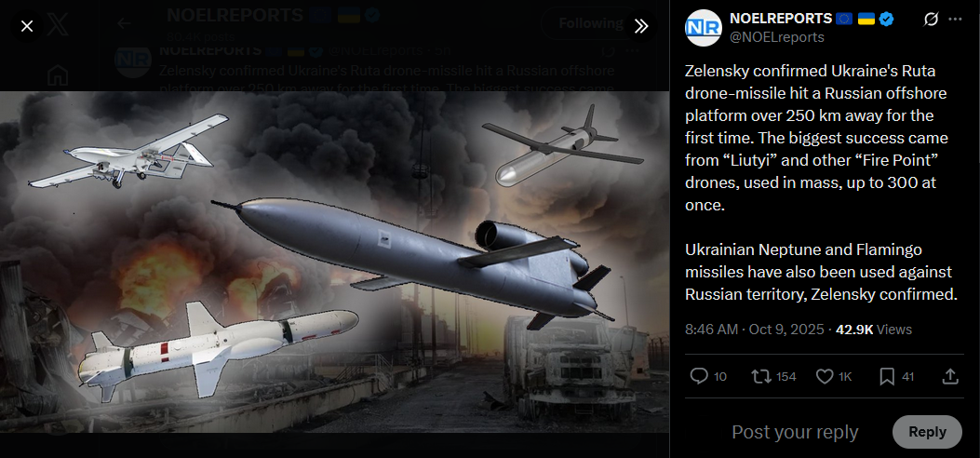This screenshot has height=458, width=980.
Task: Click the Grok slashed-circle icon
Action: (931, 20)
